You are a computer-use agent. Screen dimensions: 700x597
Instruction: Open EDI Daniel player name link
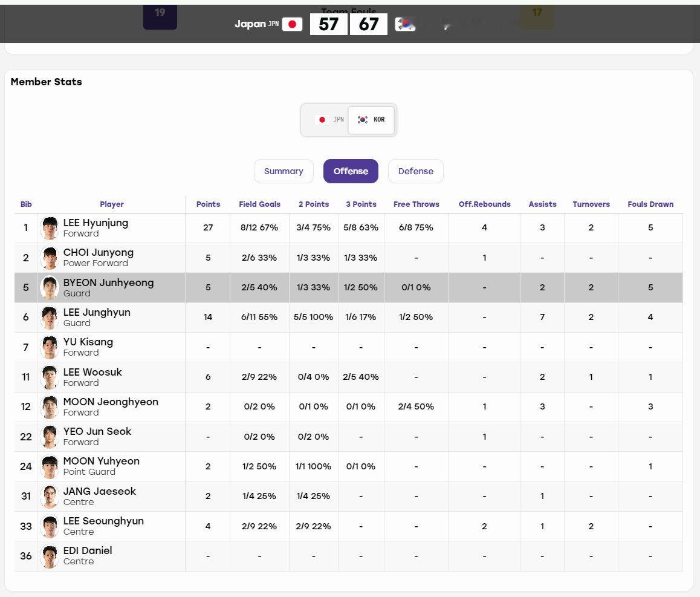(88, 550)
